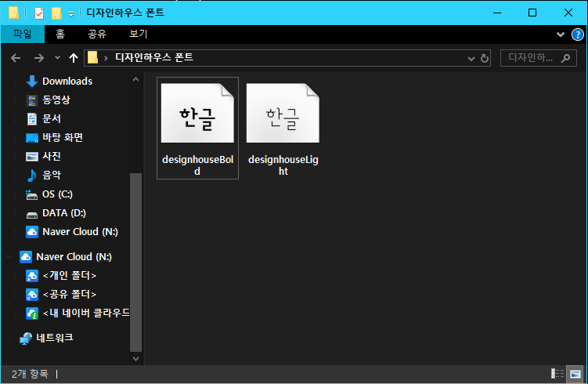This screenshot has width=588, height=384.
Task: Open Downloads in the navigation pane
Action: point(67,81)
